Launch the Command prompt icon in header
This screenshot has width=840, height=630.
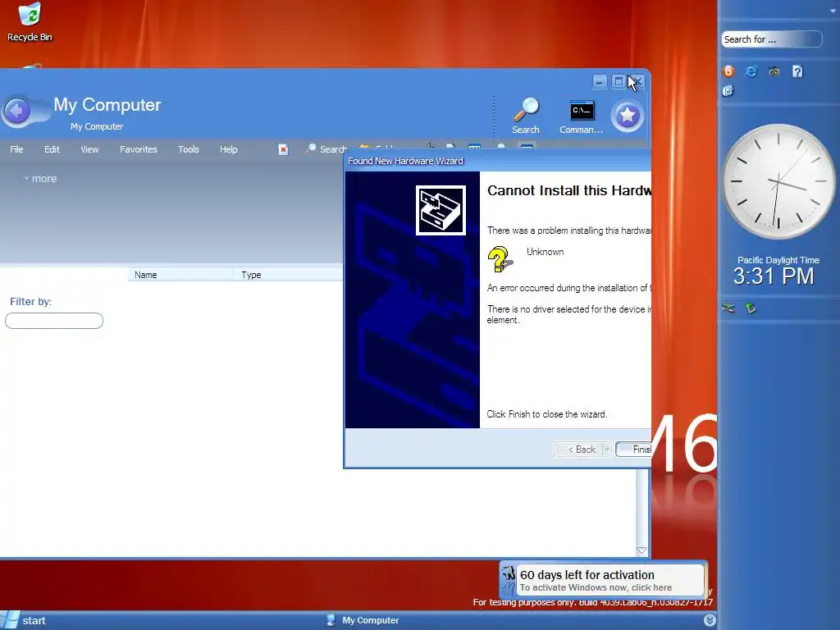pyautogui.click(x=582, y=116)
